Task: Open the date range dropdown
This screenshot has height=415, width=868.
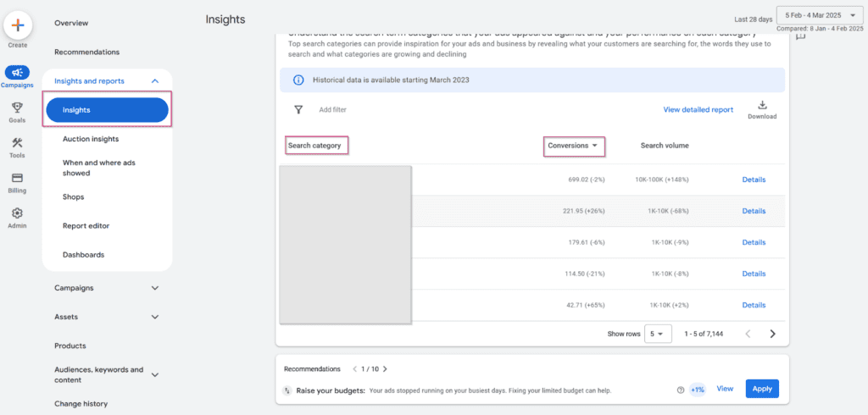Action: click(820, 15)
